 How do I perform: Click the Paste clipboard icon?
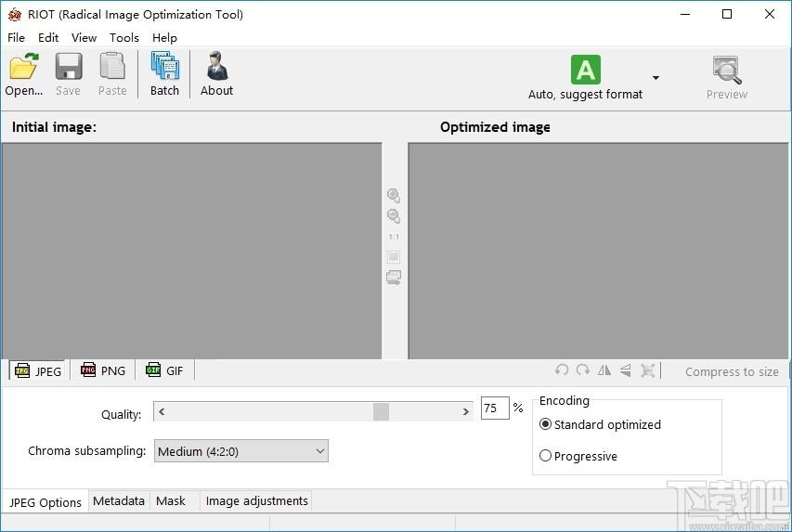click(x=112, y=67)
